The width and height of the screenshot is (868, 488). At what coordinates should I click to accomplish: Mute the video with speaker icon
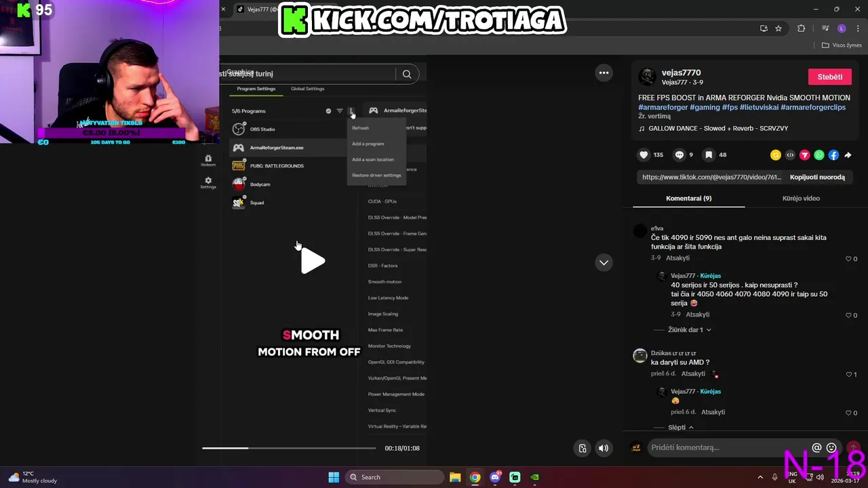click(604, 448)
